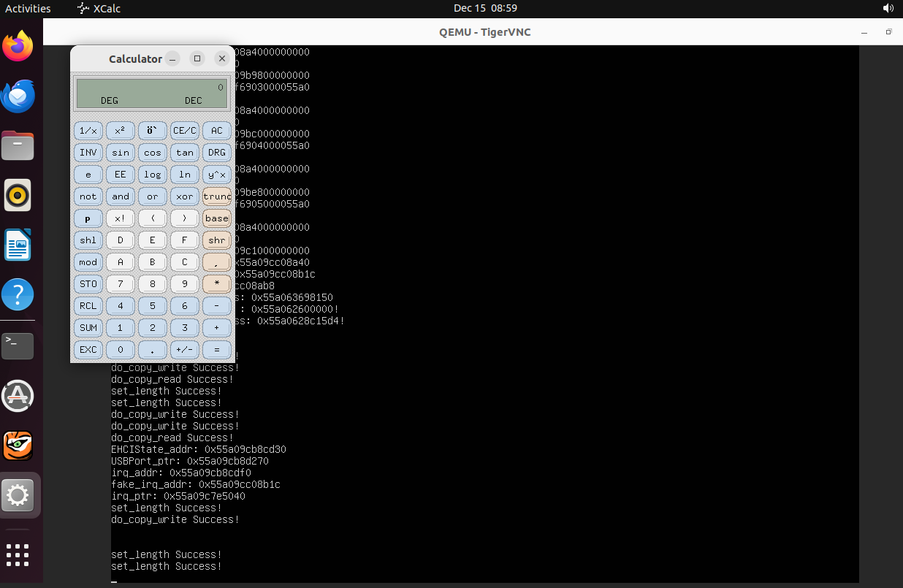This screenshot has width=903, height=588.
Task: Open Settings gear icon in dock
Action: (18, 496)
